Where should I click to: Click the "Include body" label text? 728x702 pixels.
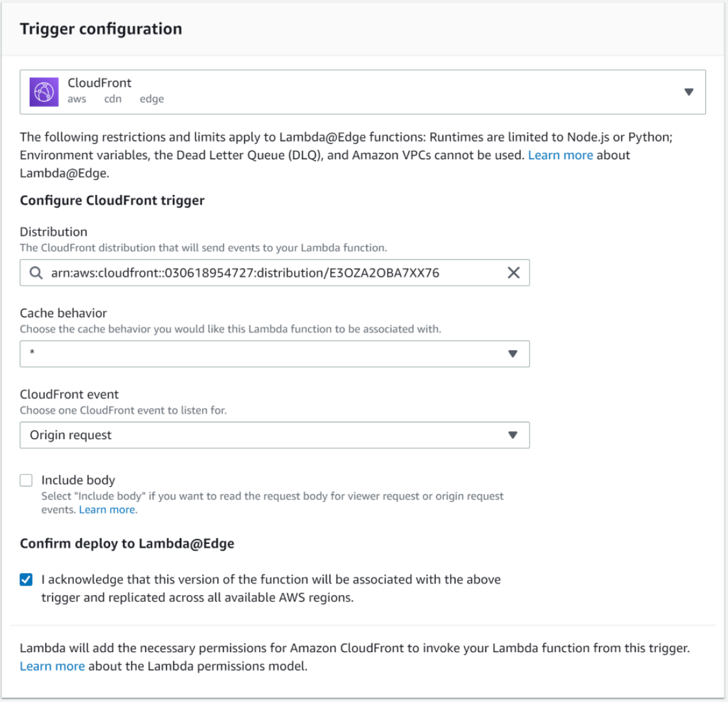tap(78, 481)
